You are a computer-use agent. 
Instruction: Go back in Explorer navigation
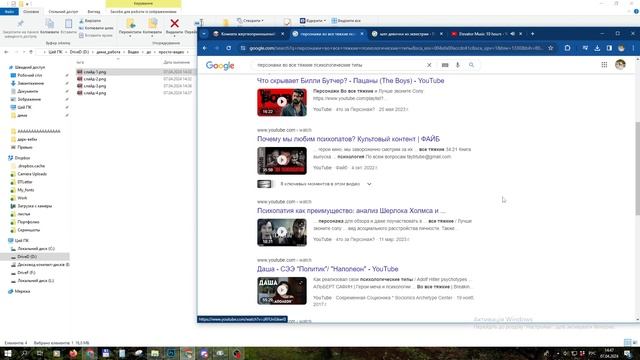tap(6, 52)
